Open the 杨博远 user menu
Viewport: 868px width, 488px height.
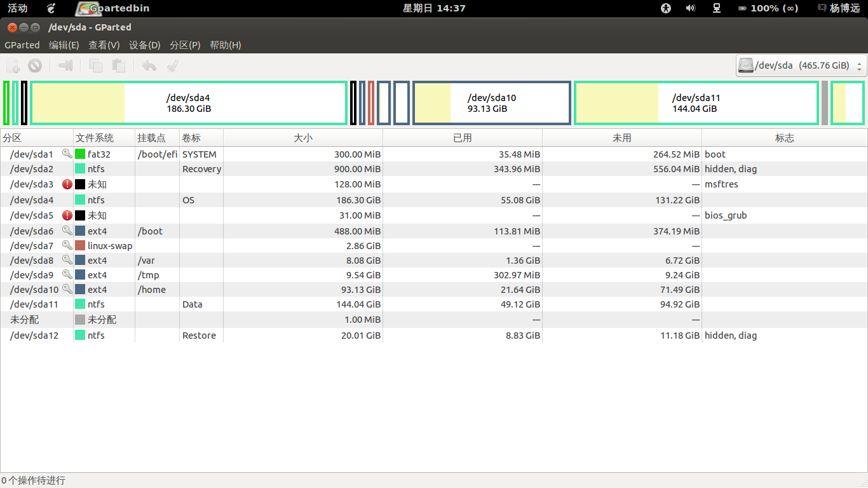coord(839,8)
